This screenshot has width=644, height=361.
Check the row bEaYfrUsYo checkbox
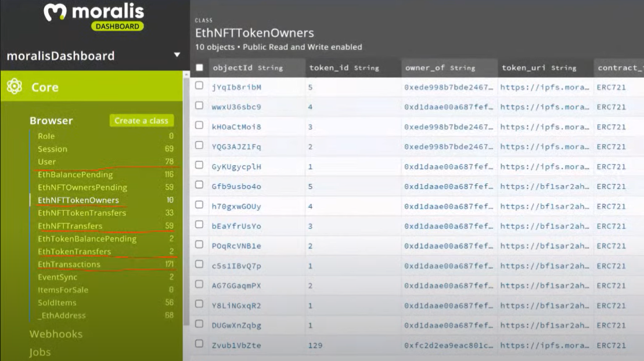(x=199, y=225)
